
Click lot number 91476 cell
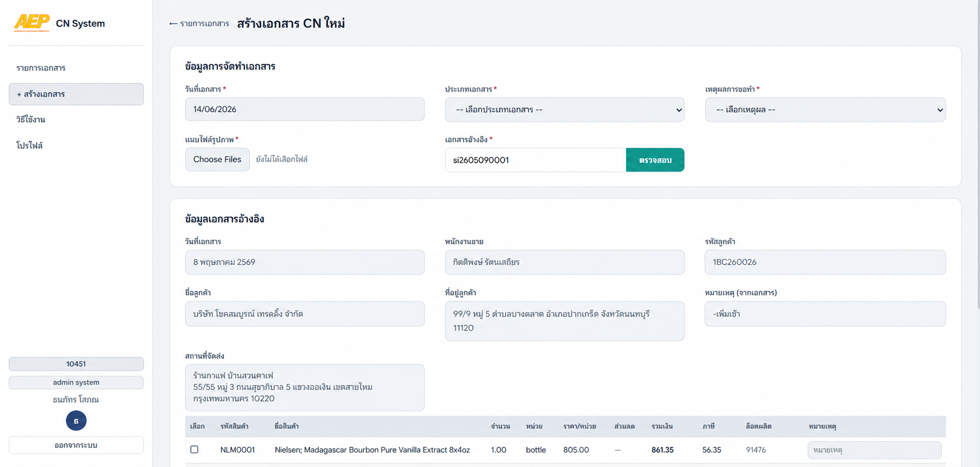coord(756,450)
